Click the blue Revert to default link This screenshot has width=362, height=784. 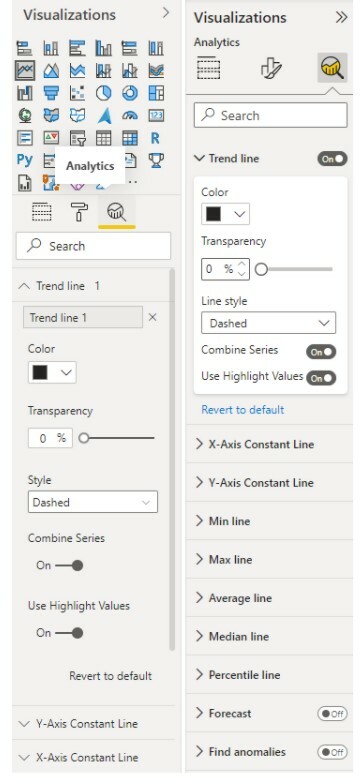(x=242, y=410)
